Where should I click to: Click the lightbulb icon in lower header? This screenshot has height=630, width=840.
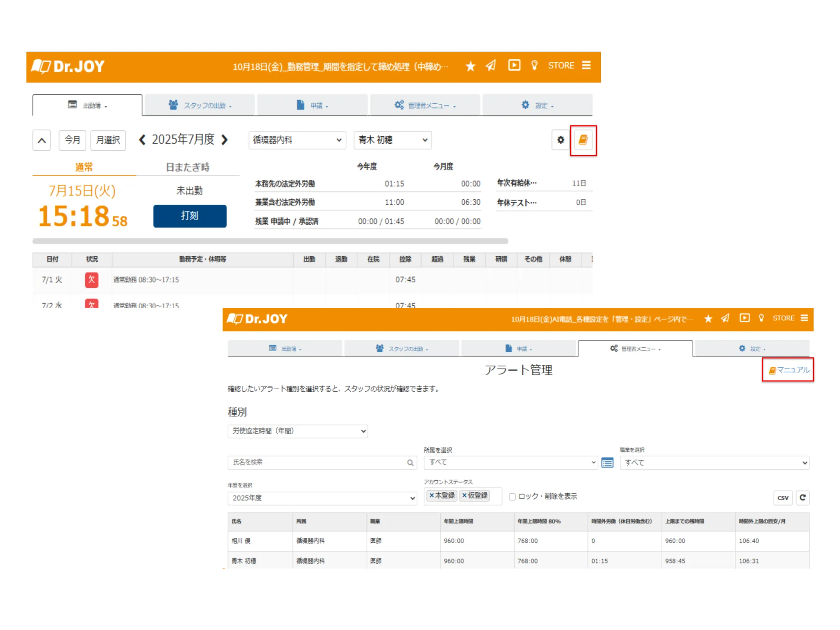[761, 318]
